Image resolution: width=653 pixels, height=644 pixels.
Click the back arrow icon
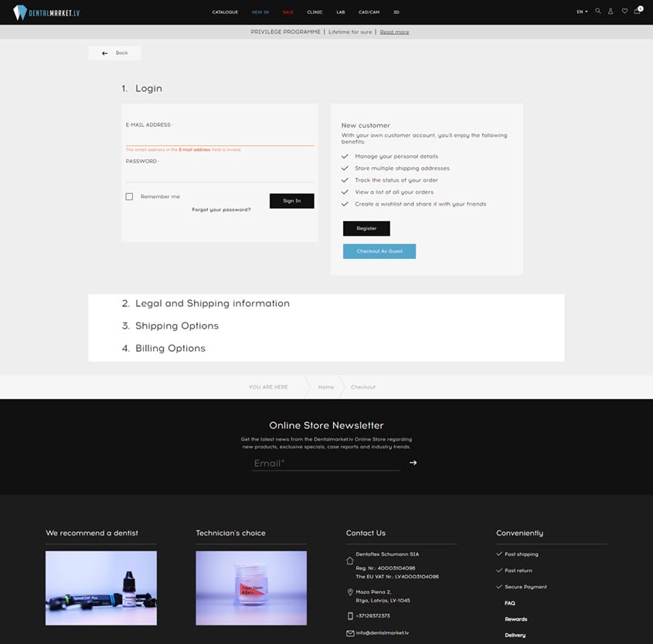105,53
